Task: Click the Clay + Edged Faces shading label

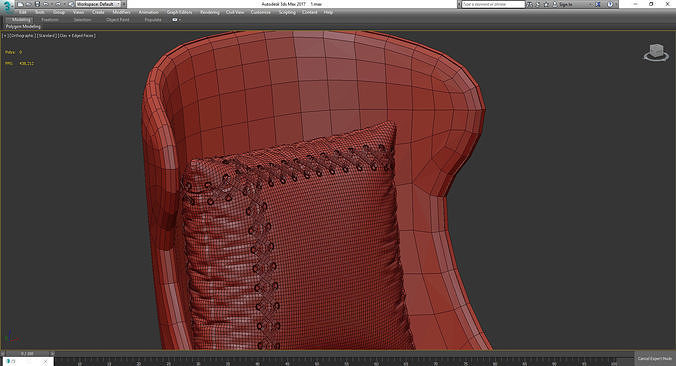Action: [x=78, y=36]
